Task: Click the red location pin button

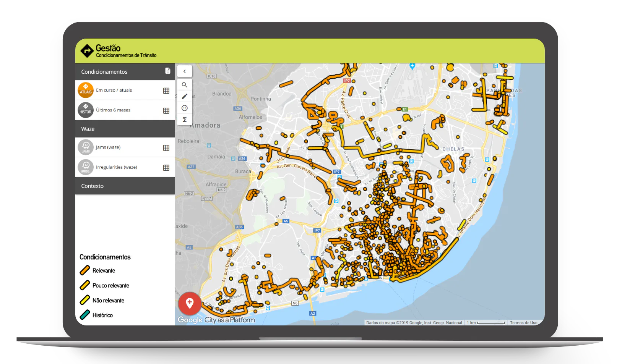Action: click(190, 304)
